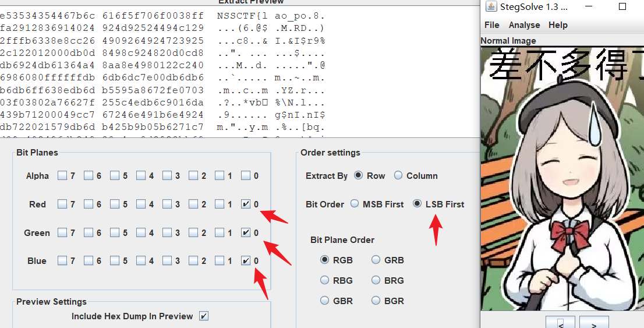The width and height of the screenshot is (644, 328).
Task: Choose BRG bit plane order
Action: (x=376, y=280)
